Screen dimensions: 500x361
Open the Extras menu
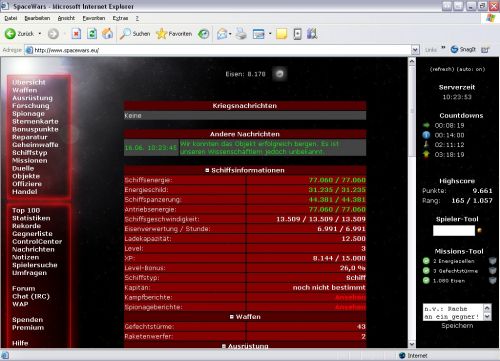(120, 18)
